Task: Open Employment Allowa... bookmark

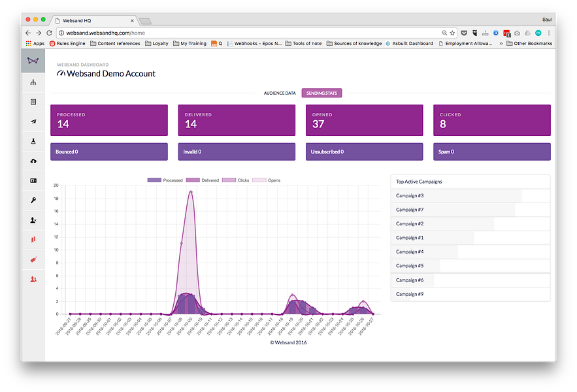Action: pyautogui.click(x=465, y=43)
